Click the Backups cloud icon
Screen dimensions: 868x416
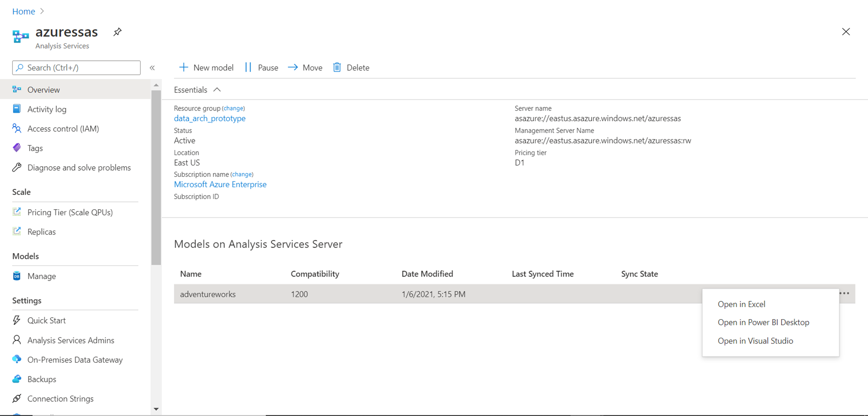(17, 379)
